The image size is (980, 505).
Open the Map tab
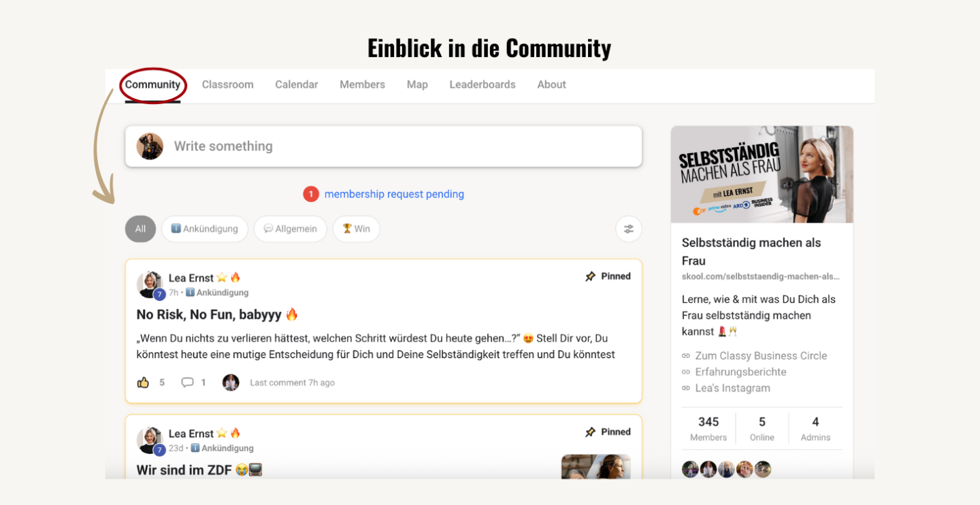[417, 84]
